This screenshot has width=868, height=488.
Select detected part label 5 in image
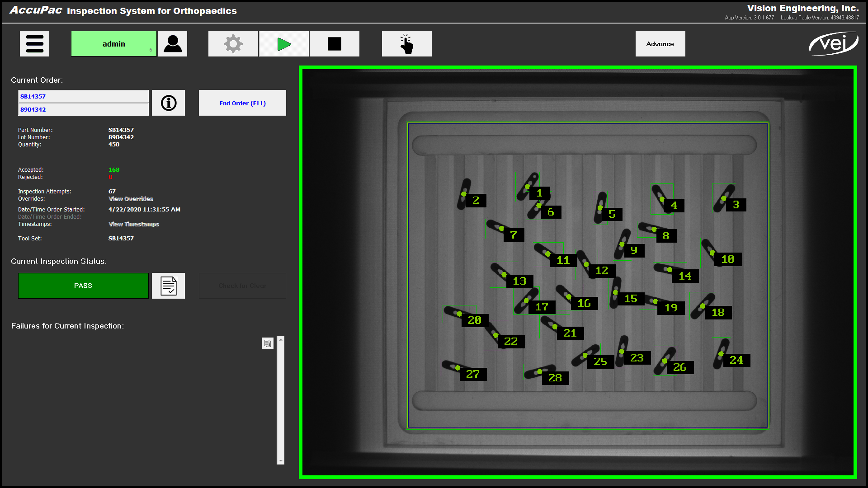point(612,214)
